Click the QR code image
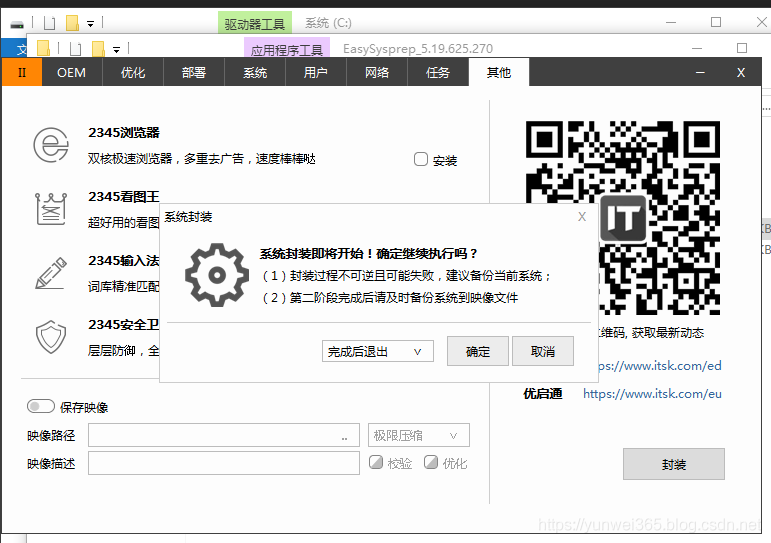Image resolution: width=771 pixels, height=543 pixels. [x=623, y=218]
